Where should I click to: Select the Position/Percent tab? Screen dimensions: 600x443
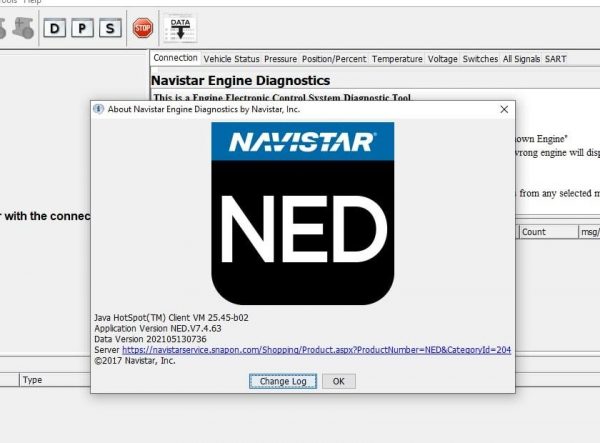click(x=334, y=59)
